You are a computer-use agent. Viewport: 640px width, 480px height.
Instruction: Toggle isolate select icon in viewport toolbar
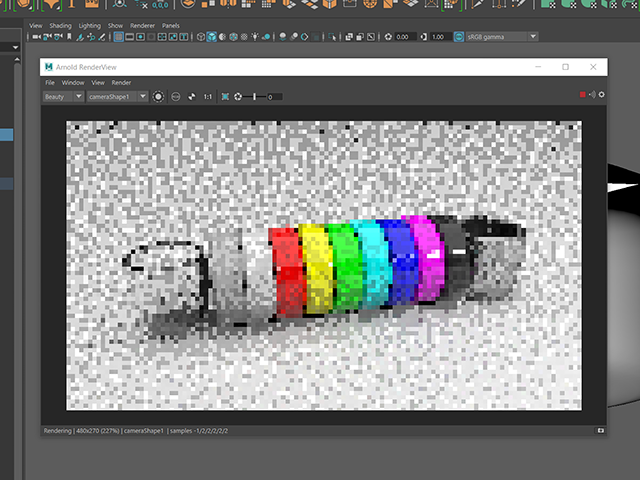(x=332, y=37)
